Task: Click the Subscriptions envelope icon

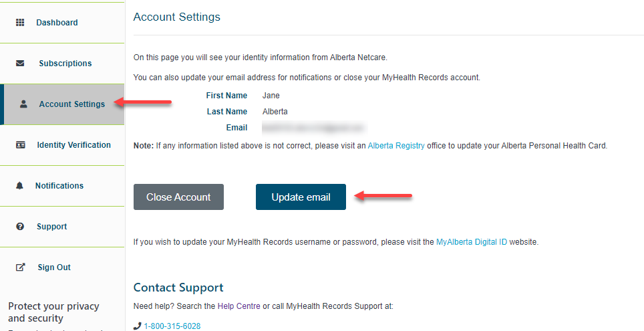Action: click(20, 64)
